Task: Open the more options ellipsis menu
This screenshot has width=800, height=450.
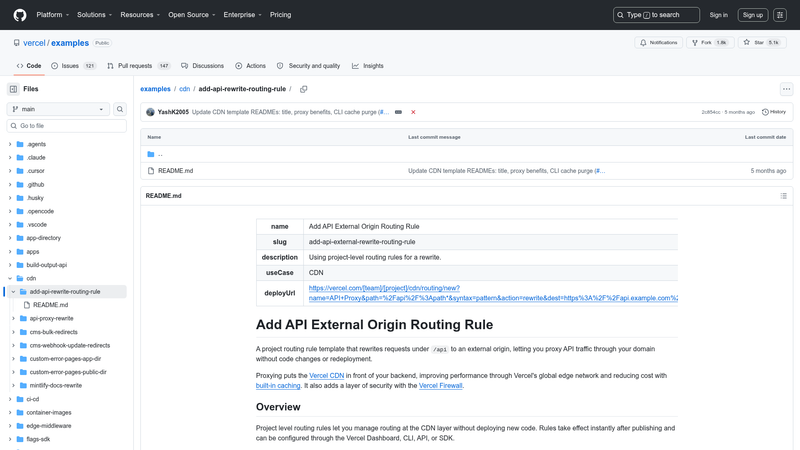Action: pos(786,89)
